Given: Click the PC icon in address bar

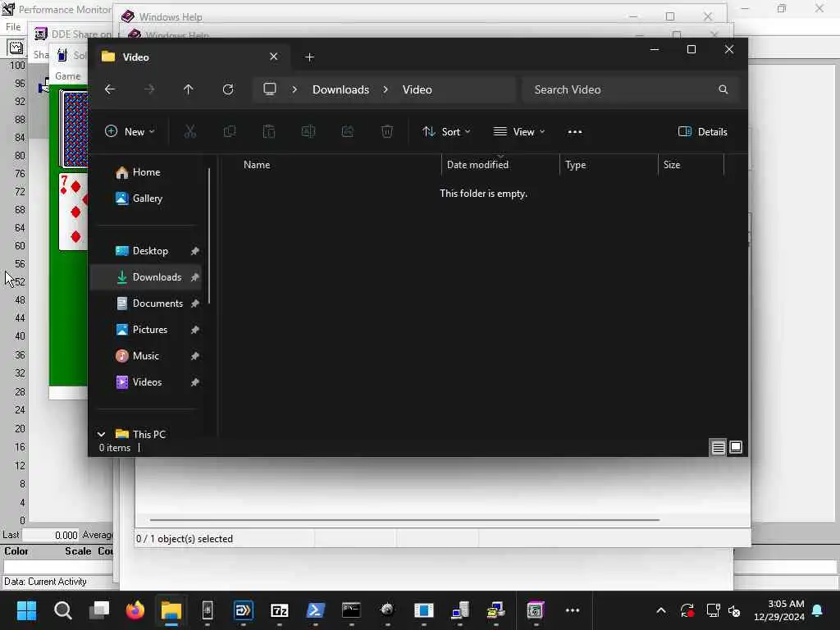Looking at the screenshot, I should point(269,89).
